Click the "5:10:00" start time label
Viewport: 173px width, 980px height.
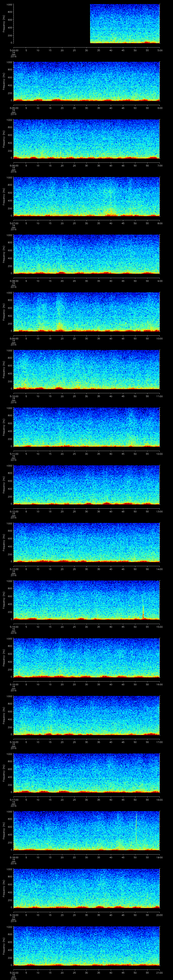[14, 396]
